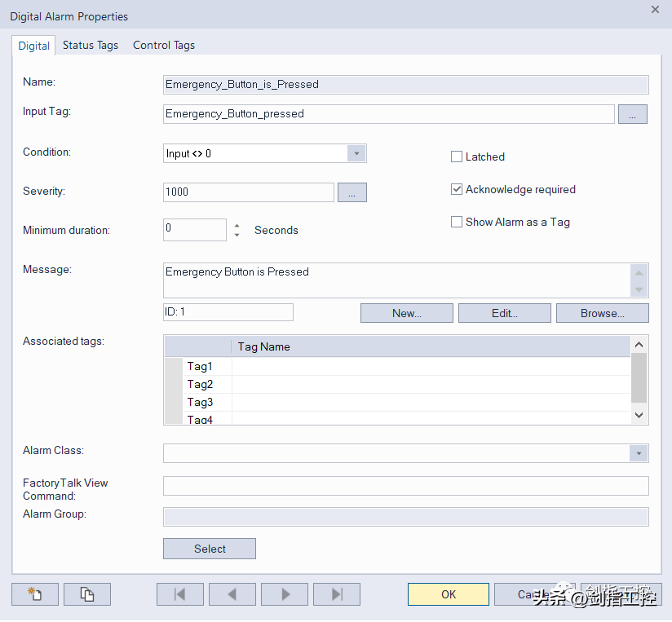Jump to last alarm record arrow
The height and width of the screenshot is (622, 672).
pos(337,594)
